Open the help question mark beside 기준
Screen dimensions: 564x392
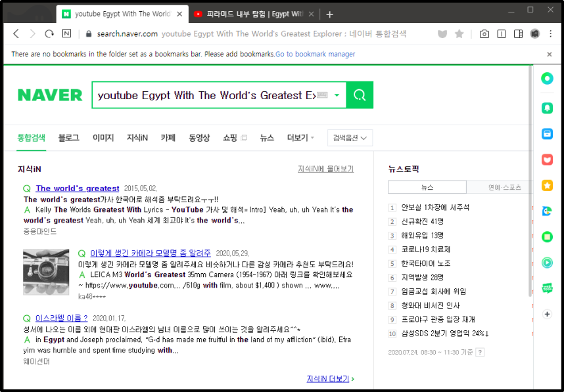[480, 352]
